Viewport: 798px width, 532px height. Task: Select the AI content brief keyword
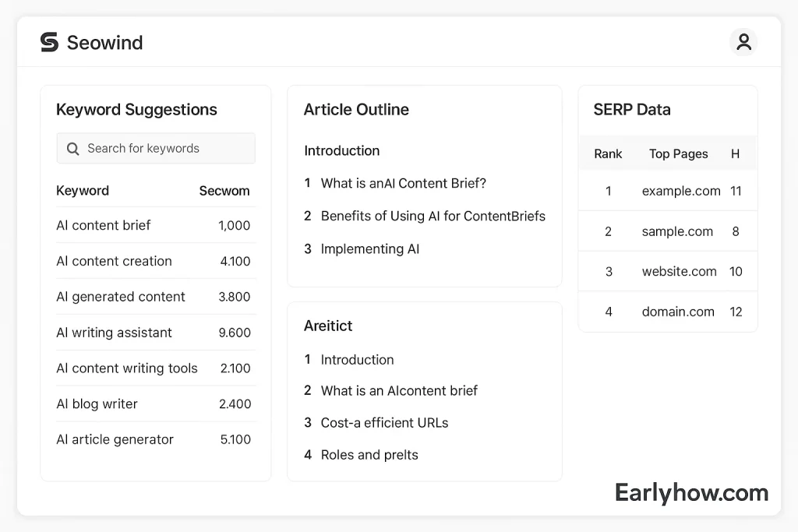[104, 225]
